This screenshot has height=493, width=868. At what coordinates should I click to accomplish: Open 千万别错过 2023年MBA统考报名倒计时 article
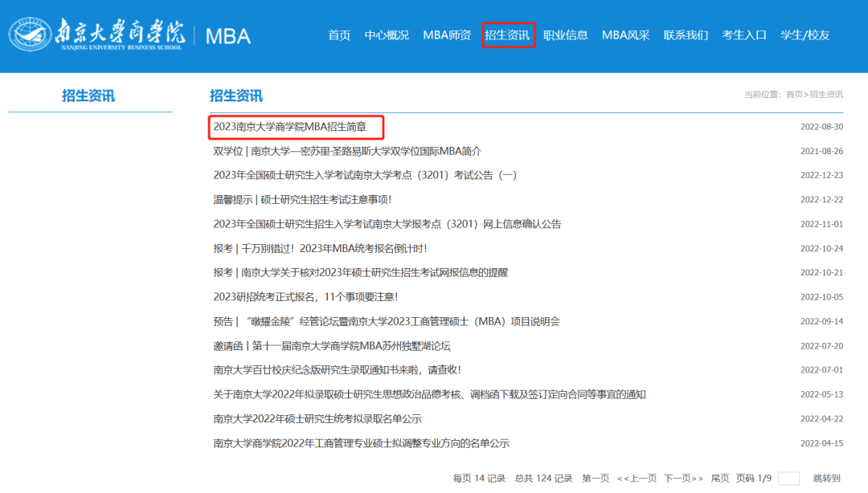tap(320, 248)
